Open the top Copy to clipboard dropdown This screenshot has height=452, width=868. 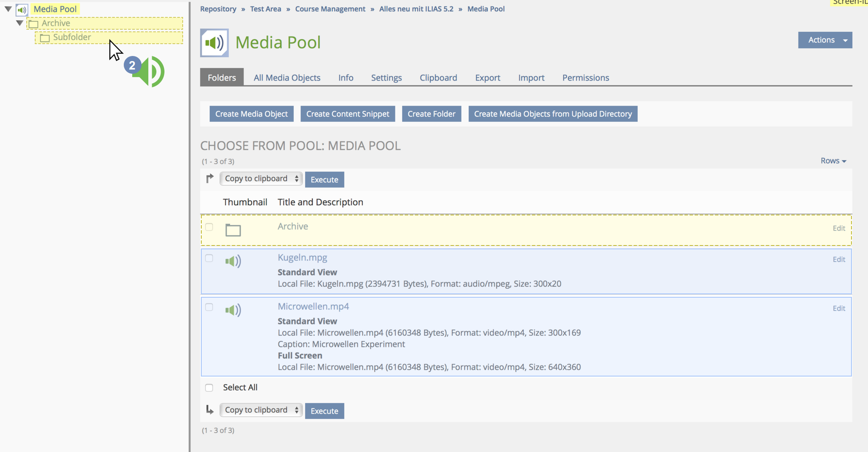point(261,179)
